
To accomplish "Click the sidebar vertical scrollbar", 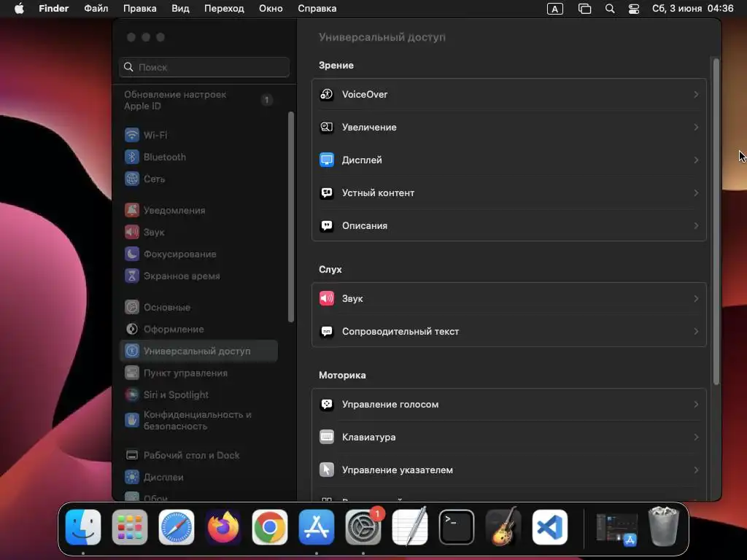I will tap(290, 217).
